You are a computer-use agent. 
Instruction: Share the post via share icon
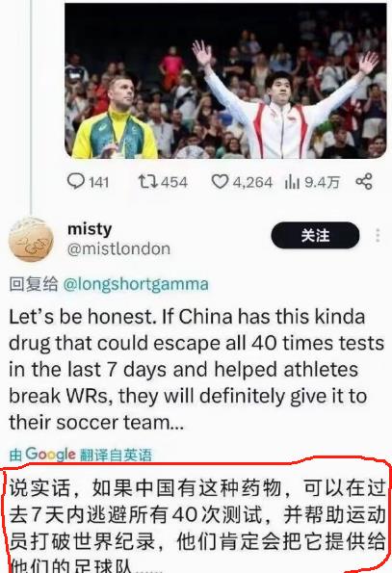click(x=364, y=181)
